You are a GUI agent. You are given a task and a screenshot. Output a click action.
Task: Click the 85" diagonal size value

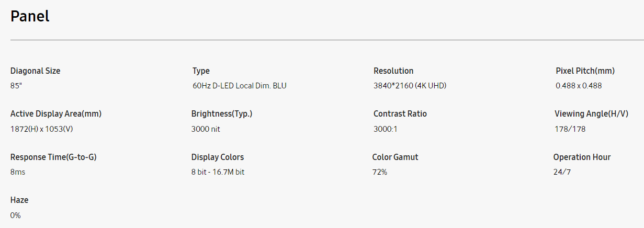pos(16,86)
